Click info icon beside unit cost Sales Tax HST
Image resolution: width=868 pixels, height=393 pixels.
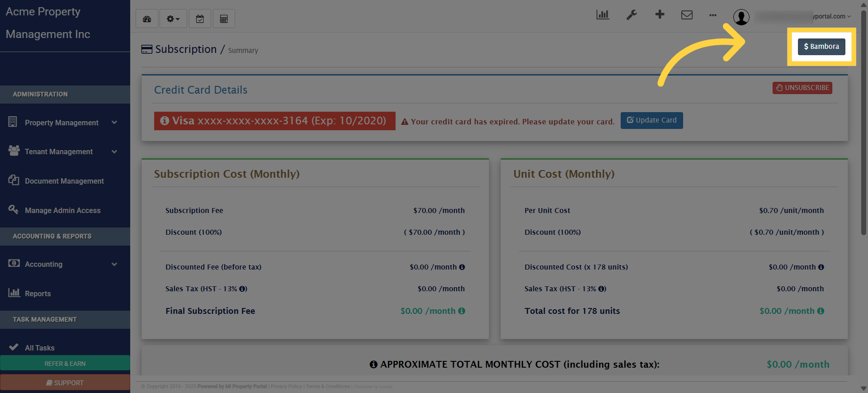pos(602,289)
